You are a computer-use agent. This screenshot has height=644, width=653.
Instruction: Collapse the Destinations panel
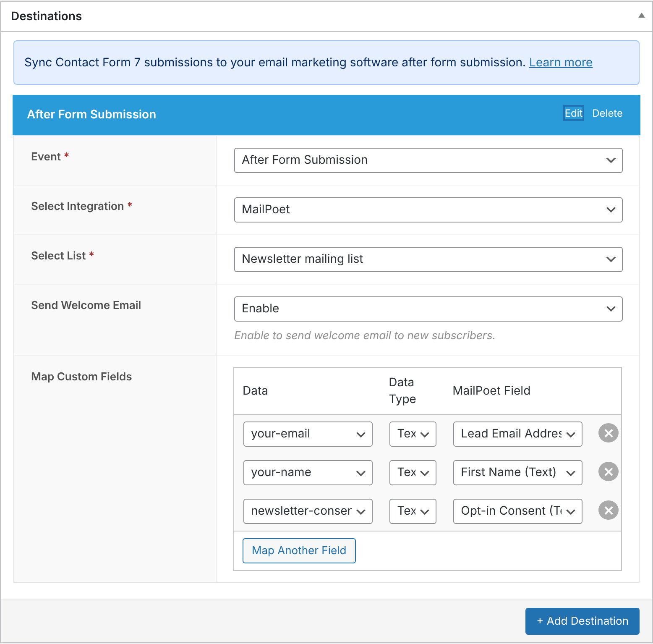tap(641, 16)
